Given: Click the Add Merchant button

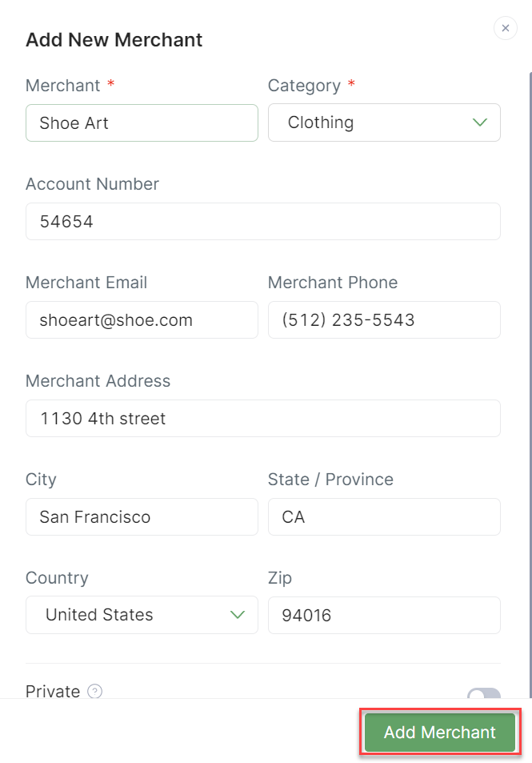Looking at the screenshot, I should coord(439,733).
